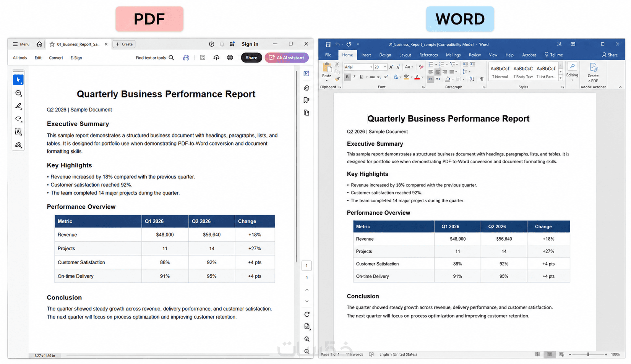The width and height of the screenshot is (631, 364).
Task: Select the arrow selection tool in Acrobat
Action: pyautogui.click(x=18, y=80)
